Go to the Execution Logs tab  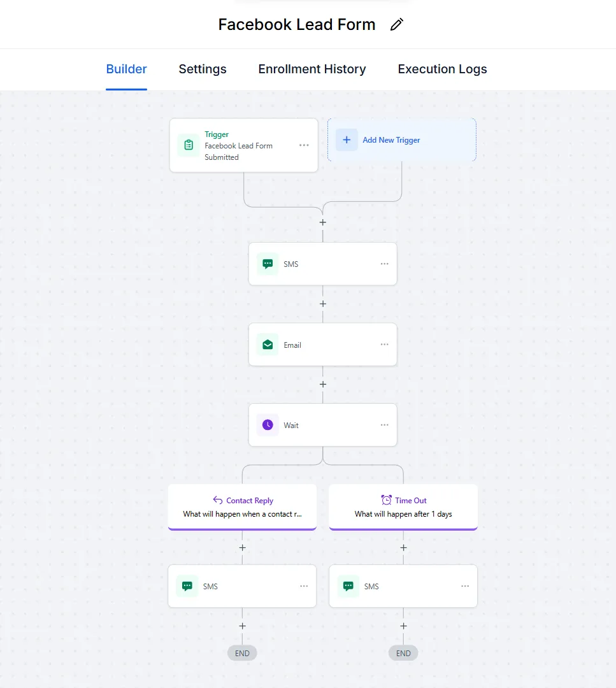click(442, 69)
